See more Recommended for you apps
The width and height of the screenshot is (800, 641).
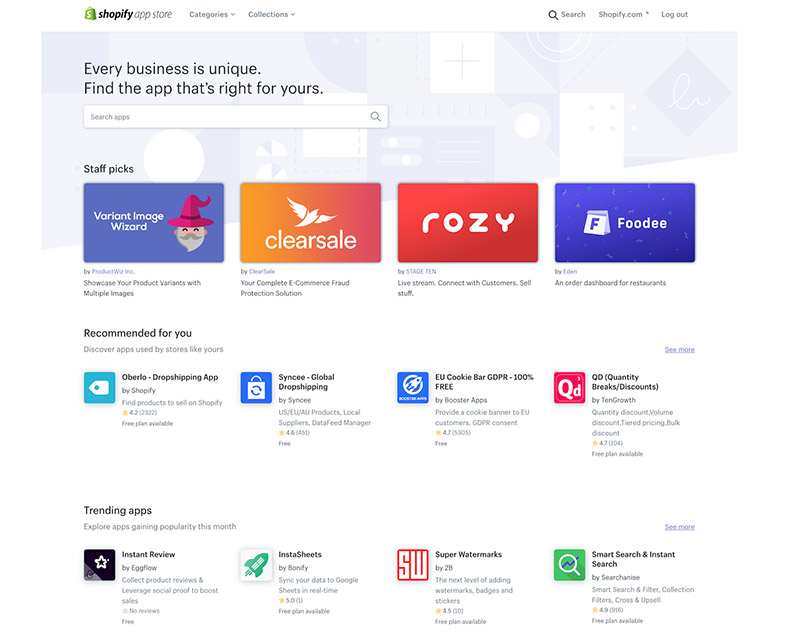click(x=680, y=350)
